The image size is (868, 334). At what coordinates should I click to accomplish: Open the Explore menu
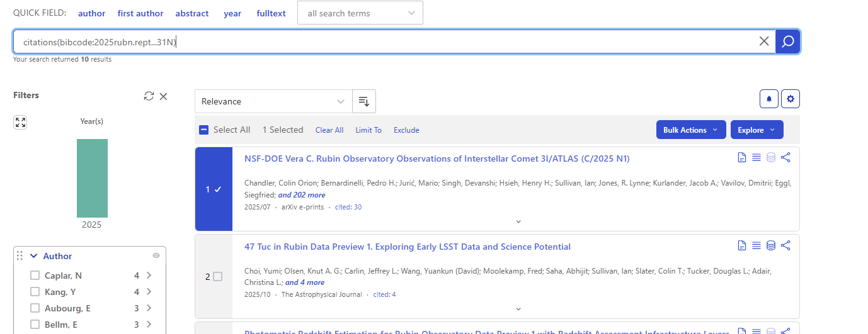[757, 130]
